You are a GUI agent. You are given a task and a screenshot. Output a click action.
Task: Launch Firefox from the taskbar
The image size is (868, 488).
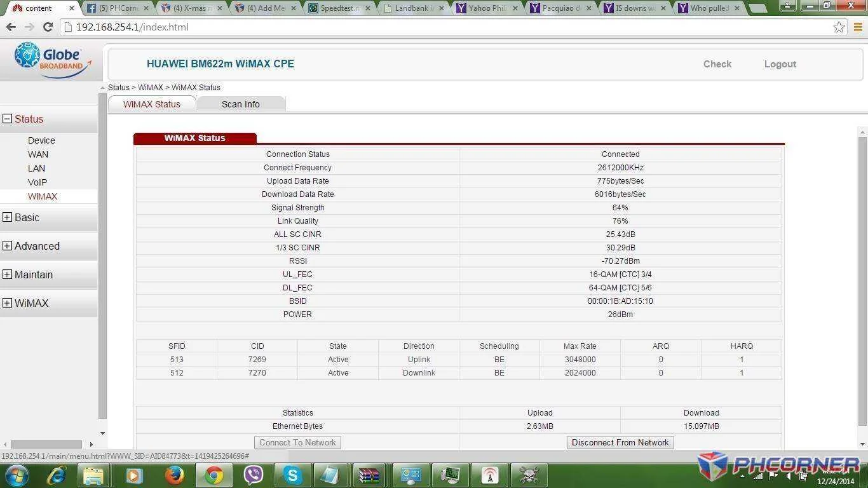pyautogui.click(x=174, y=475)
